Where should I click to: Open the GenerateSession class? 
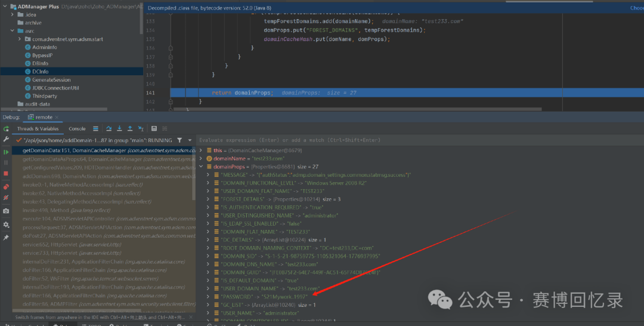click(x=51, y=80)
